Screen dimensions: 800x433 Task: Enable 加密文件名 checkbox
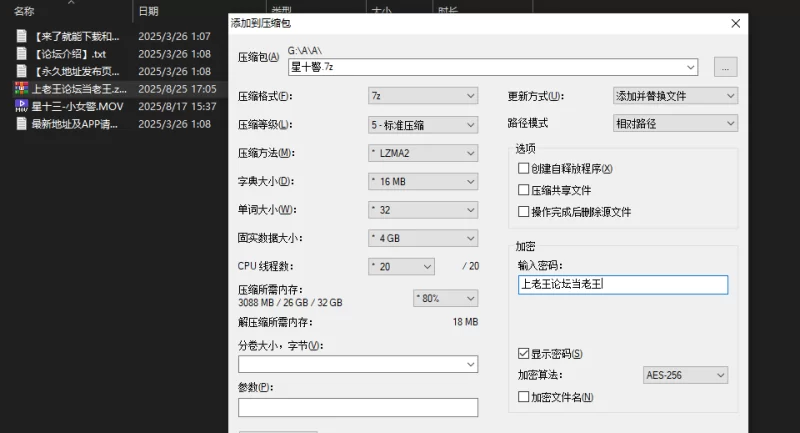(523, 396)
